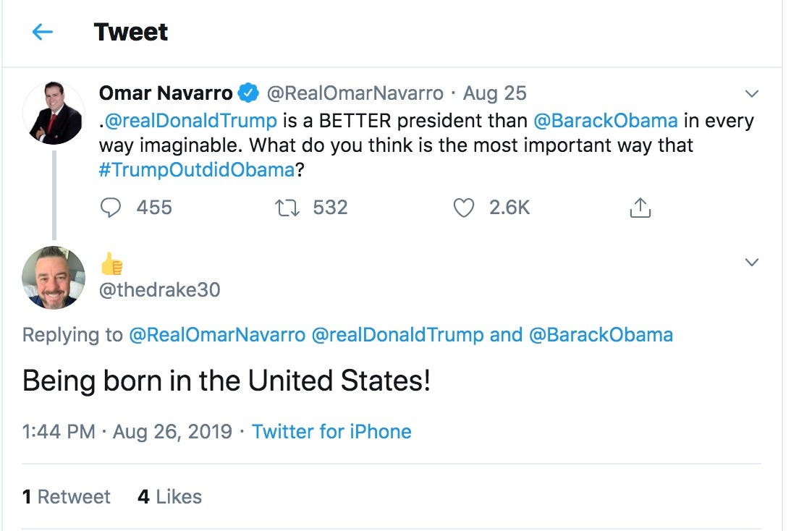The image size is (812, 531).
Task: View the 1 Retweet list
Action: point(67,497)
